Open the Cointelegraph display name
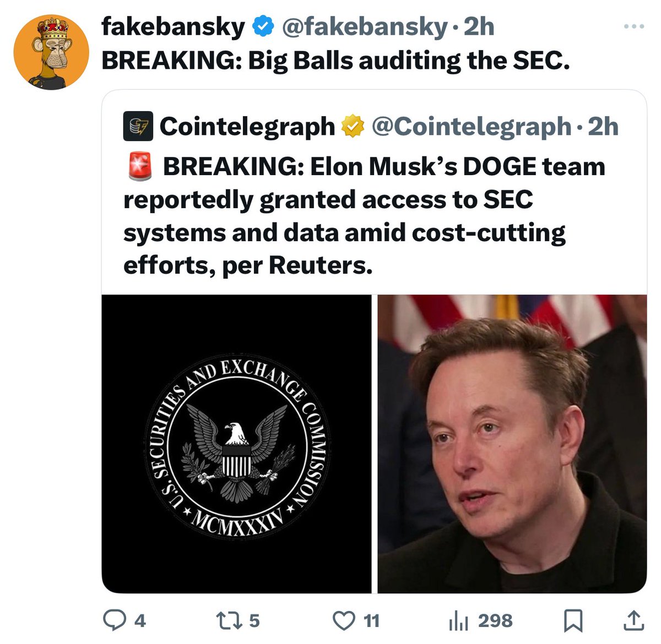This screenshot has height=644, width=661. [247, 127]
